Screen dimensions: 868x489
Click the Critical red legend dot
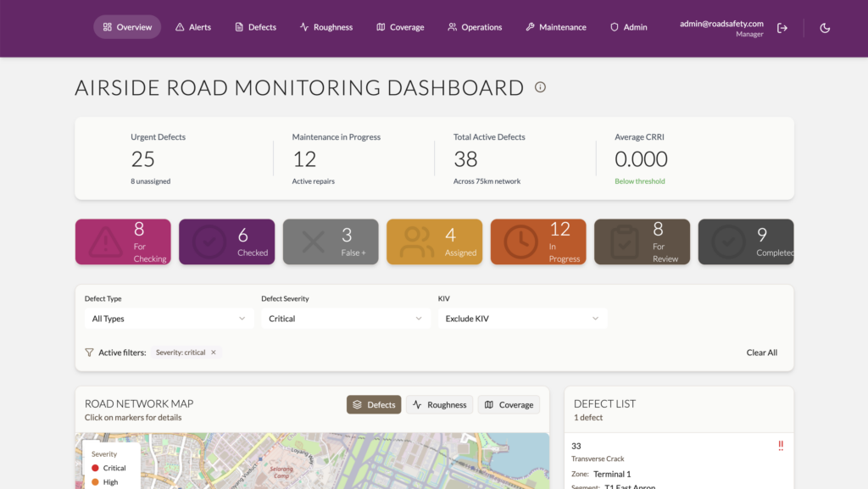tap(95, 468)
